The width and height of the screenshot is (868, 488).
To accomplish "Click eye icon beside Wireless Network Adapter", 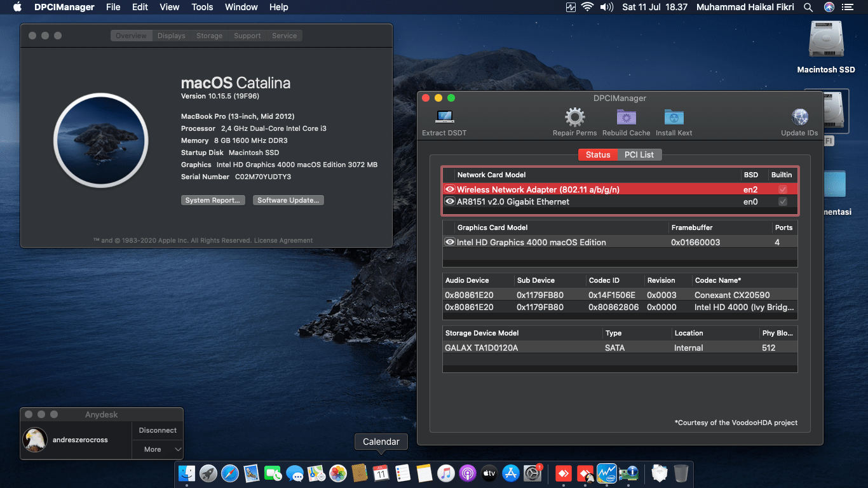I will (x=450, y=189).
